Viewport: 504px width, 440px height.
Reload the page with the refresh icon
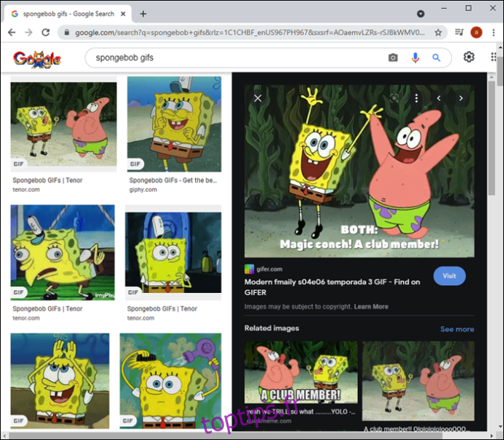pyautogui.click(x=45, y=32)
